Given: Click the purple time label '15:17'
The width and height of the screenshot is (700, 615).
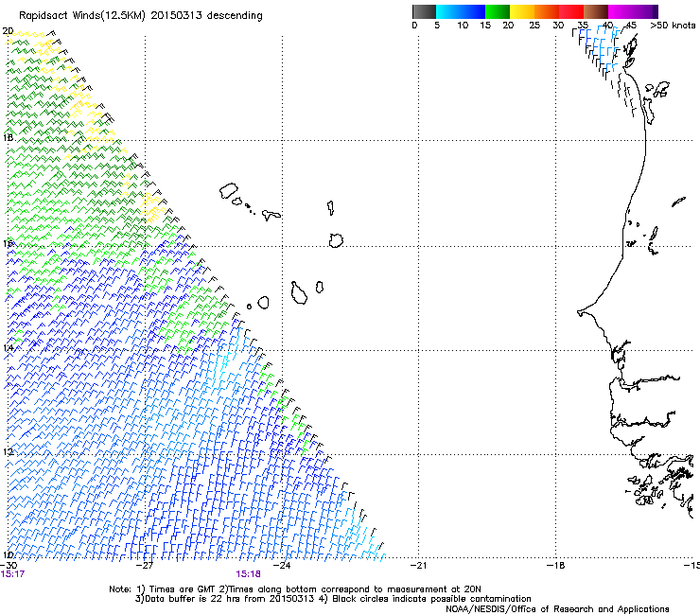Looking at the screenshot, I should [12, 574].
